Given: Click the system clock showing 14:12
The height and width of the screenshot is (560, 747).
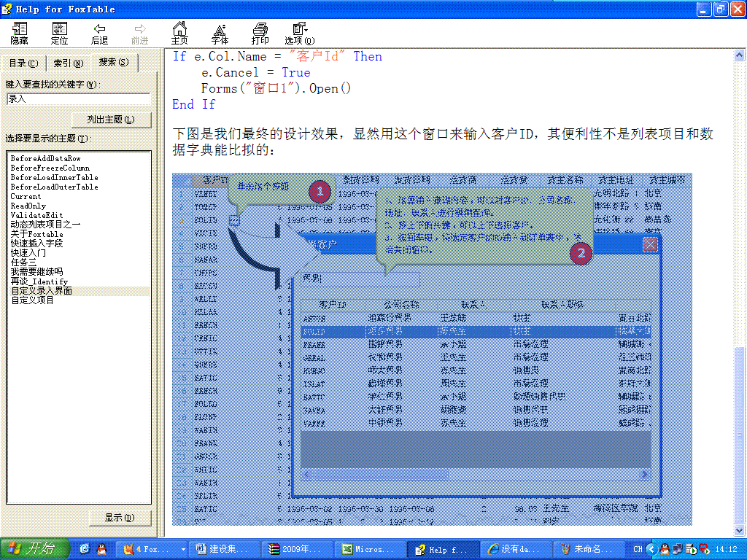Looking at the screenshot, I should click(727, 549).
